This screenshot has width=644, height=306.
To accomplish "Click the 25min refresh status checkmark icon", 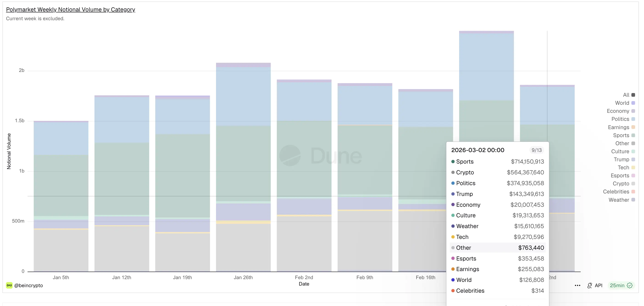I will 630,286.
